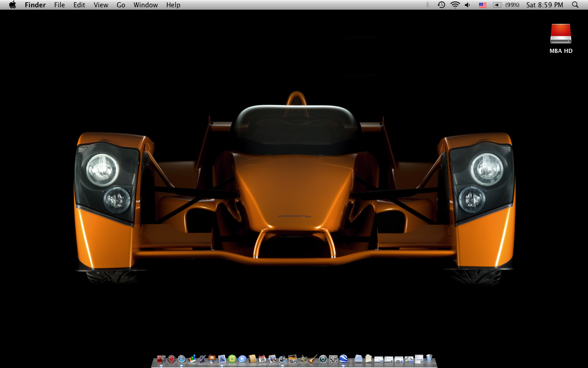Open the Go menu
Screen dimensions: 588x368
pyautogui.click(x=121, y=5)
